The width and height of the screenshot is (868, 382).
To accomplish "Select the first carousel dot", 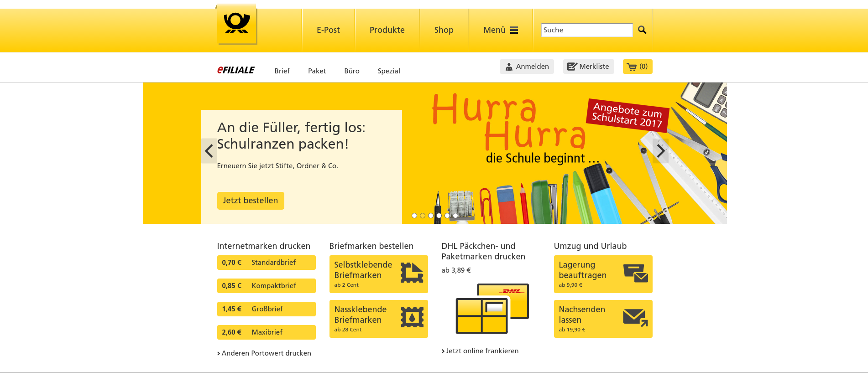I will click(x=414, y=216).
